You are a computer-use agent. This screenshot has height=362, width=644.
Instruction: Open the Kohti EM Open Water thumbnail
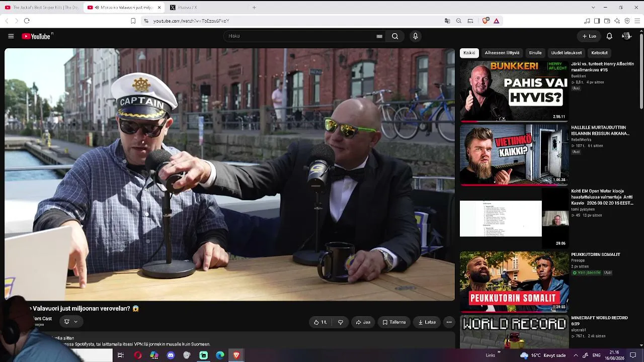tap(514, 219)
